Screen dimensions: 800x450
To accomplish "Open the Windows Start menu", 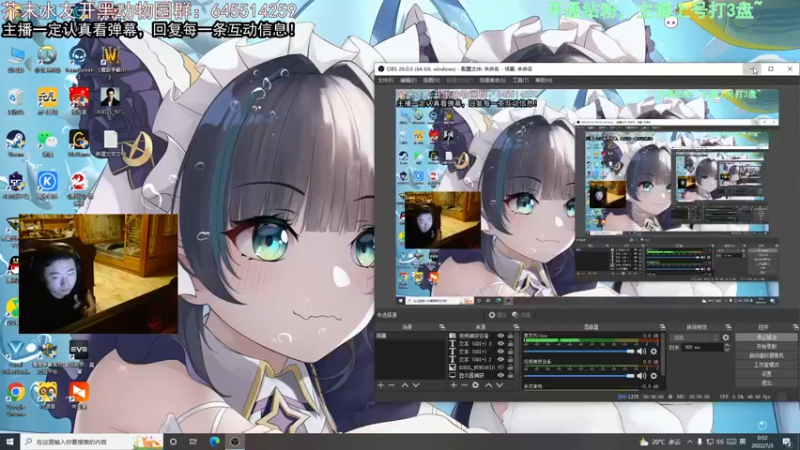I will (10, 442).
